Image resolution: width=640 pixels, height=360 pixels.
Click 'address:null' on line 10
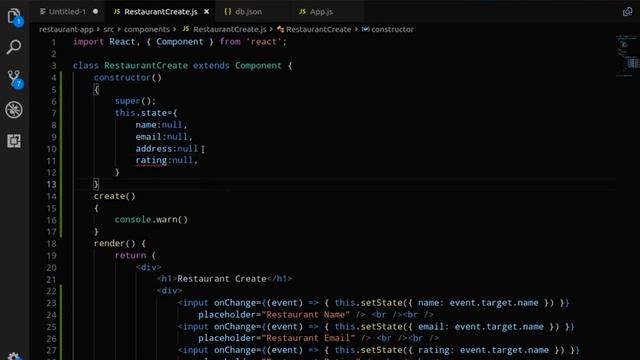point(167,149)
